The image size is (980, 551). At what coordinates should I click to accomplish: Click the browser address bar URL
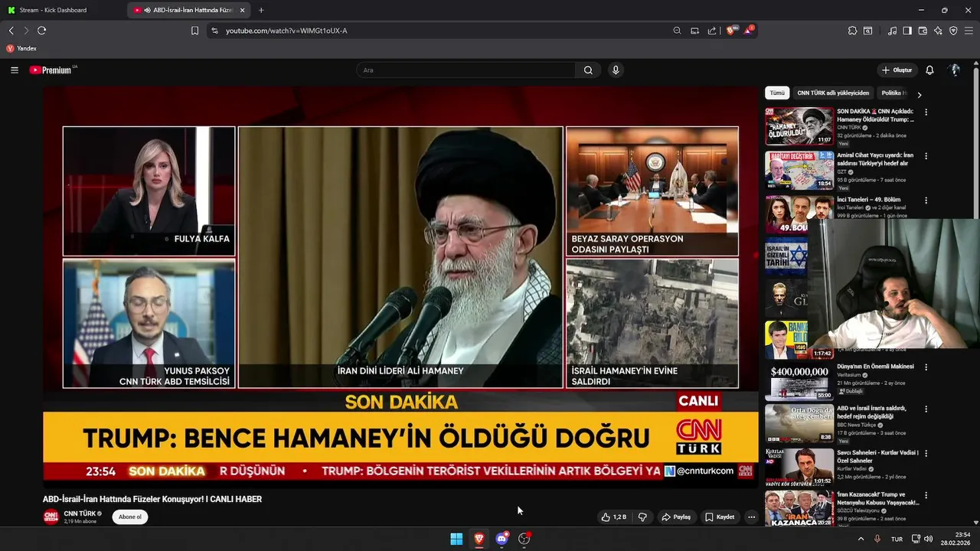click(286, 31)
